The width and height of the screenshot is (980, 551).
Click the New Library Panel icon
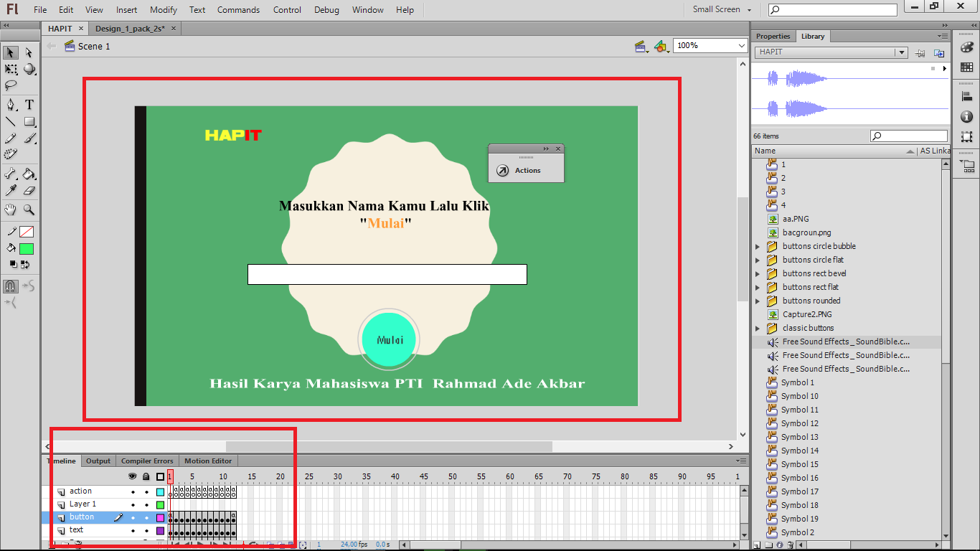point(939,53)
